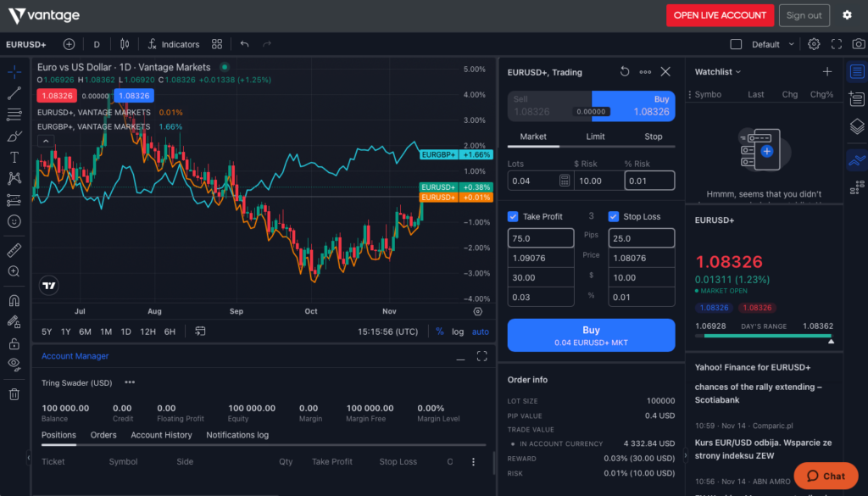Open positions table column settings dots
Image resolution: width=868 pixels, height=496 pixels.
tap(473, 462)
